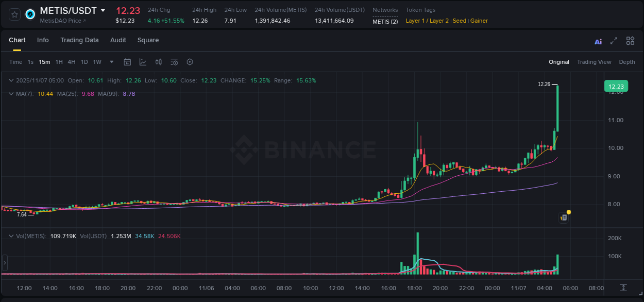Click the news notification icon on the chart
The height and width of the screenshot is (302, 644).
(x=564, y=217)
